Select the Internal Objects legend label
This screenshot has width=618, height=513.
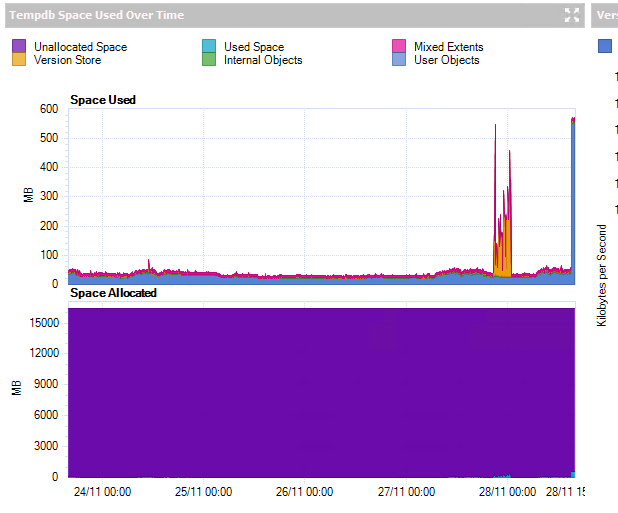coord(263,60)
